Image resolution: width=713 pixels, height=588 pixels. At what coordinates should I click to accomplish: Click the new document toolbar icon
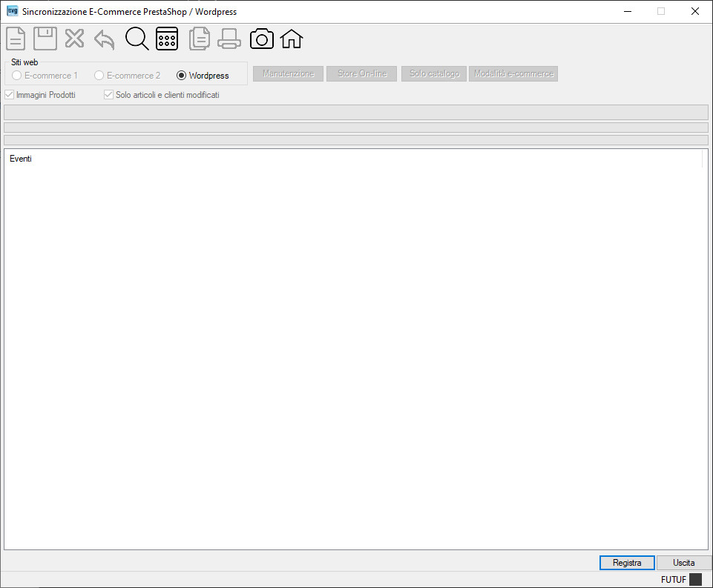click(16, 39)
